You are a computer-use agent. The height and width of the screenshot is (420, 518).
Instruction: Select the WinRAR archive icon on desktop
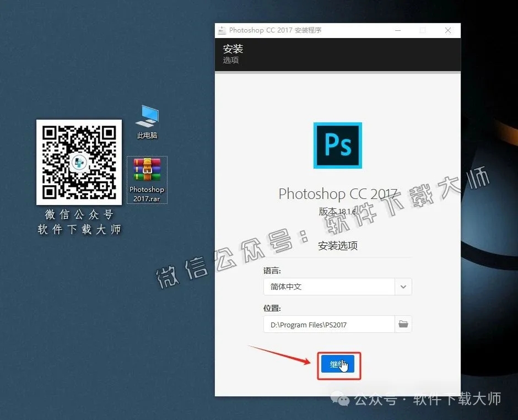[x=147, y=171]
